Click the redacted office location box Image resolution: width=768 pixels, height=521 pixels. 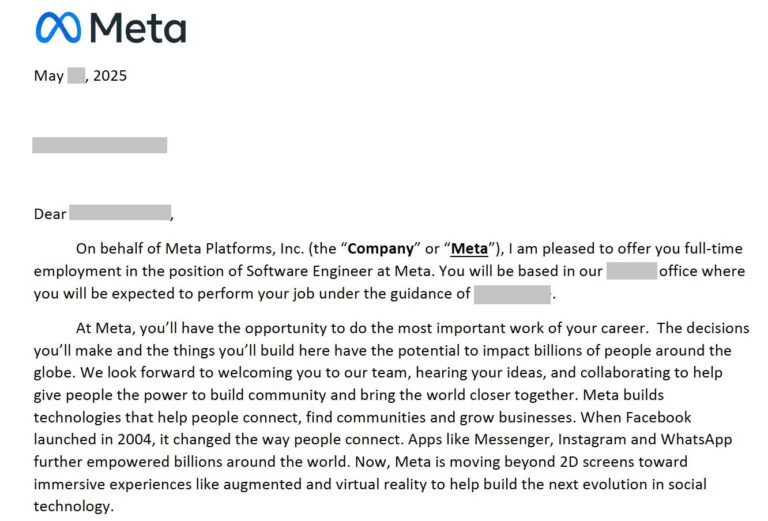point(632,271)
